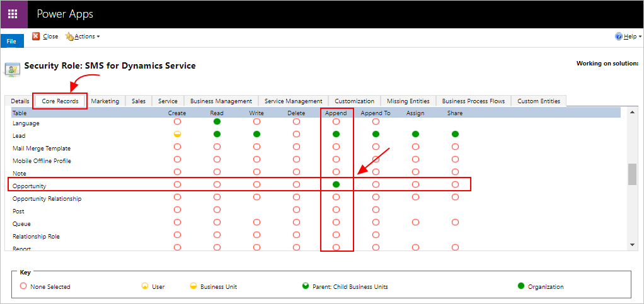Open the Business Process Flows tab

[x=474, y=101]
